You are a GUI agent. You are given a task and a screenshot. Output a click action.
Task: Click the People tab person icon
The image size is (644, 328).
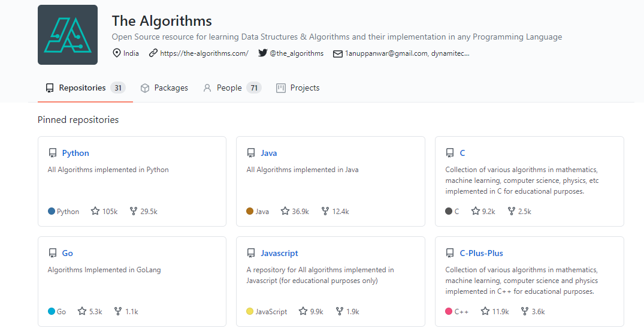pos(207,88)
